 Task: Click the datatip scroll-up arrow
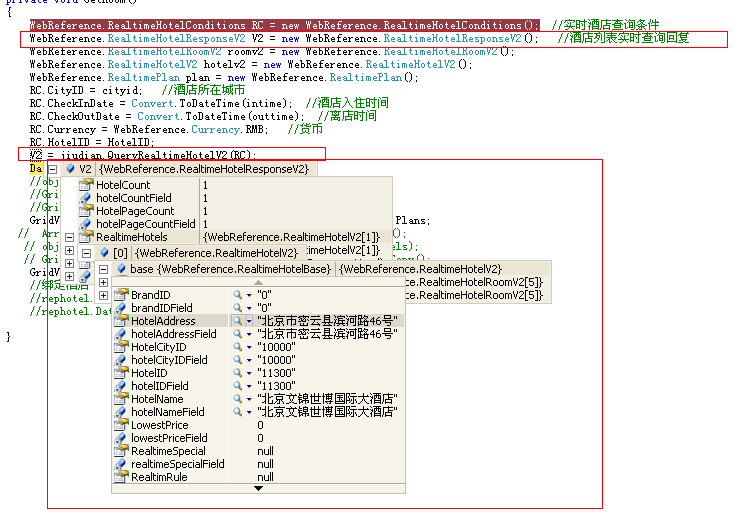tap(258, 282)
